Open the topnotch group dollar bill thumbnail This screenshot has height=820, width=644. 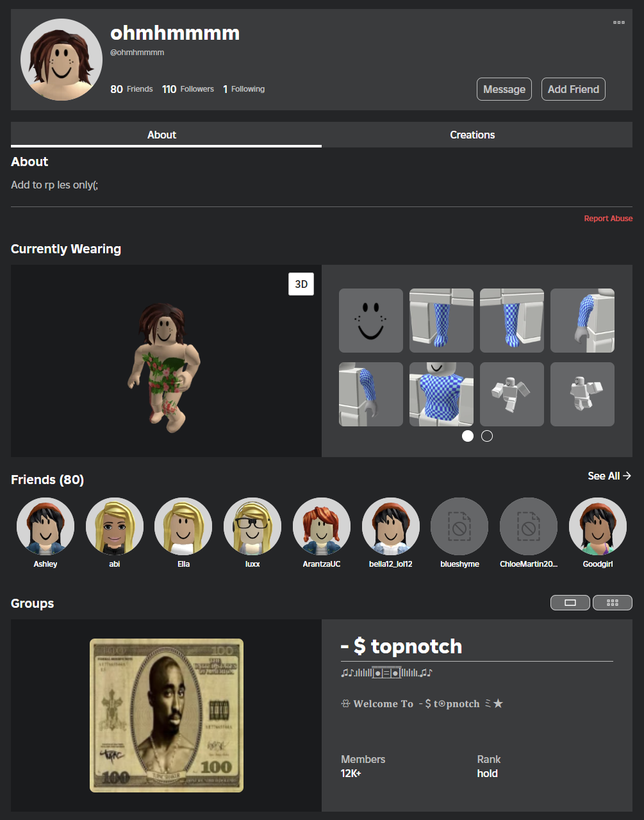tap(167, 715)
